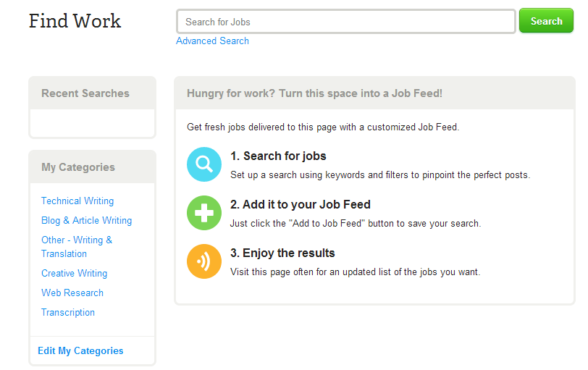Click the '1. Search for jobs' heading
The height and width of the screenshot is (370, 588).
coord(278,156)
